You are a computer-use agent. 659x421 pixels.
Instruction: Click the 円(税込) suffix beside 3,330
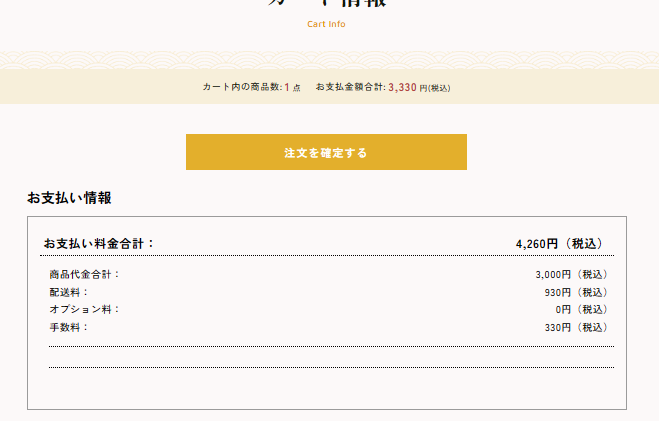pos(434,88)
